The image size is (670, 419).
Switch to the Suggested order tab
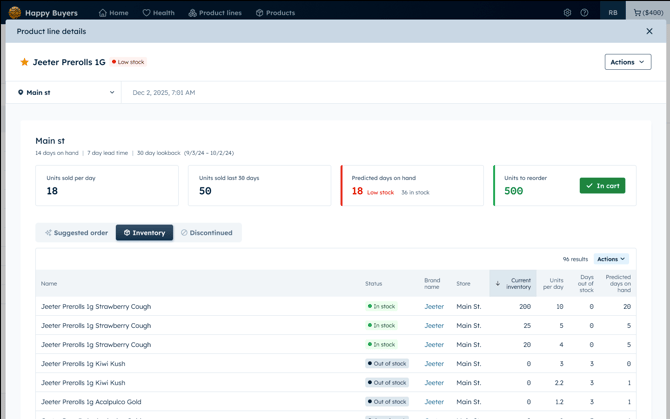(76, 233)
